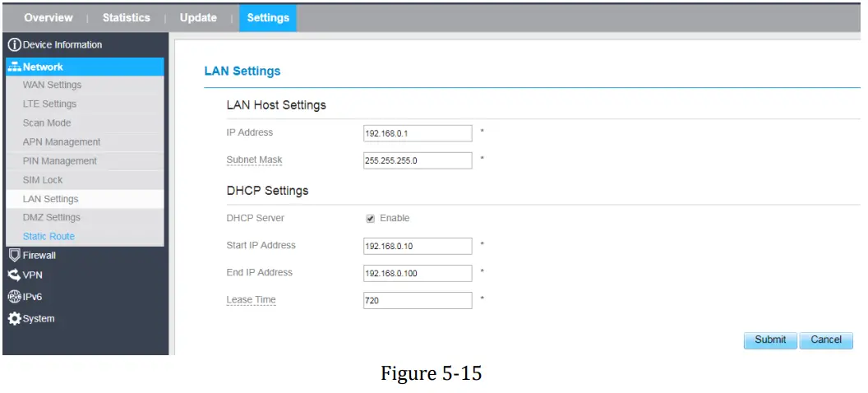Collapse the Network menu section
The width and height of the screenshot is (868, 393).
click(x=43, y=67)
